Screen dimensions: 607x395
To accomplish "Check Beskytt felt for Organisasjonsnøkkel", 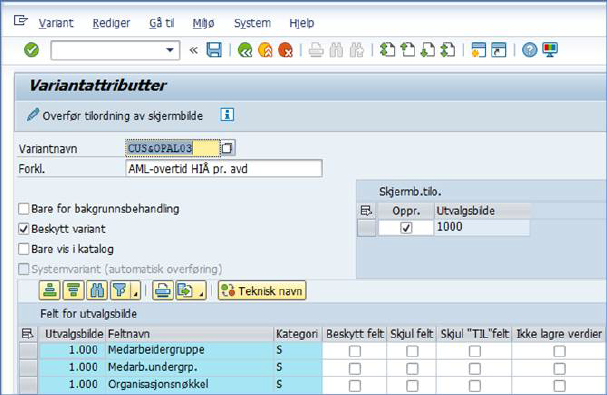I will pyautogui.click(x=355, y=385).
